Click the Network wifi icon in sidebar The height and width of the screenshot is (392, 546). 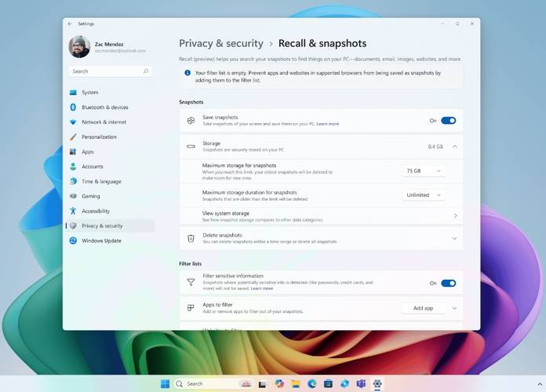point(73,122)
